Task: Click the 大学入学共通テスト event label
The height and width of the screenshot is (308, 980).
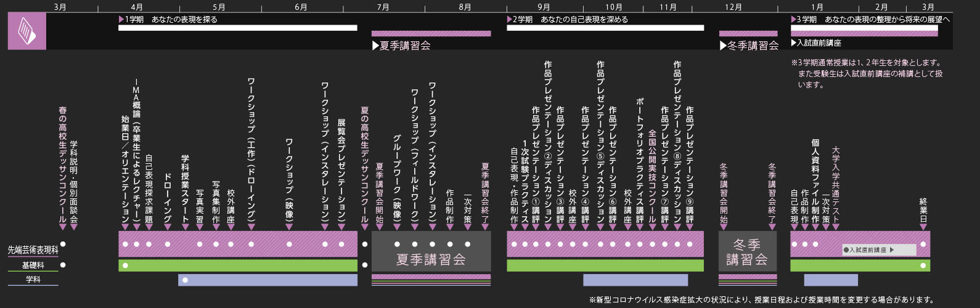Action: point(836,185)
